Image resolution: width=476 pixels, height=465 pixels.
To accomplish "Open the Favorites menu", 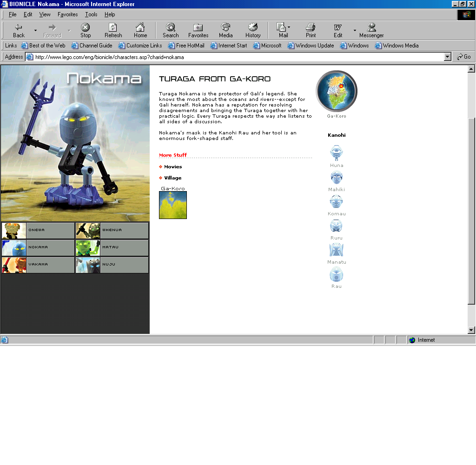I will [x=68, y=14].
